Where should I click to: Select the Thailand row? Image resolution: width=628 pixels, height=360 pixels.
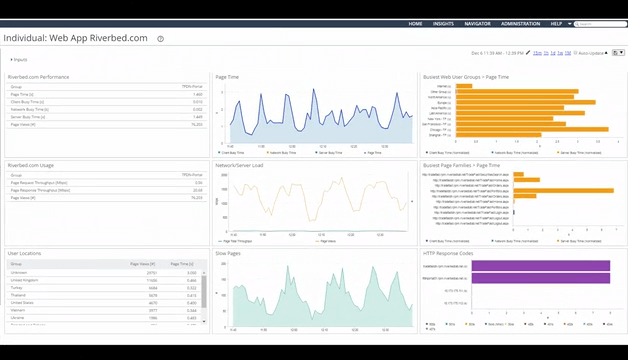point(103,296)
